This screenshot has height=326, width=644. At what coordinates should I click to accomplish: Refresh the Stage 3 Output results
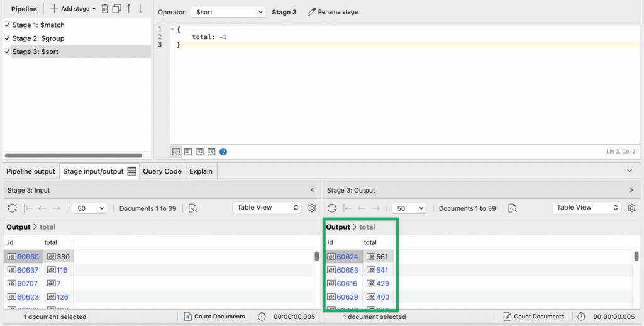point(332,208)
